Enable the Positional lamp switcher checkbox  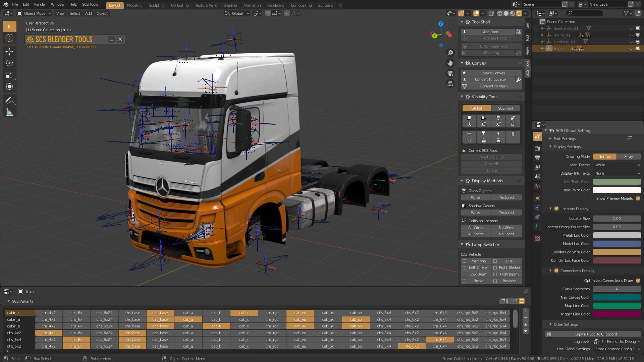coord(465,261)
